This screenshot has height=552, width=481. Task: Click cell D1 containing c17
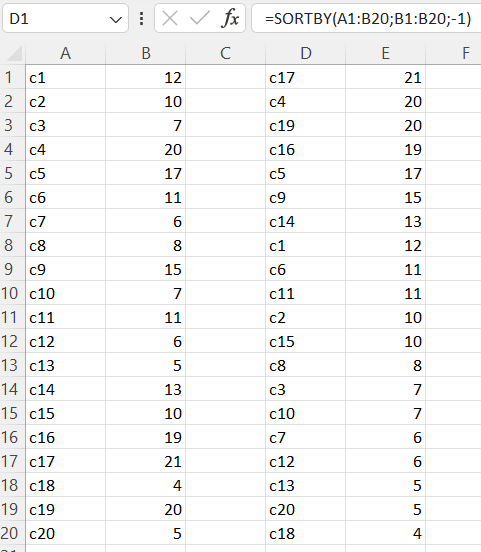pos(306,77)
